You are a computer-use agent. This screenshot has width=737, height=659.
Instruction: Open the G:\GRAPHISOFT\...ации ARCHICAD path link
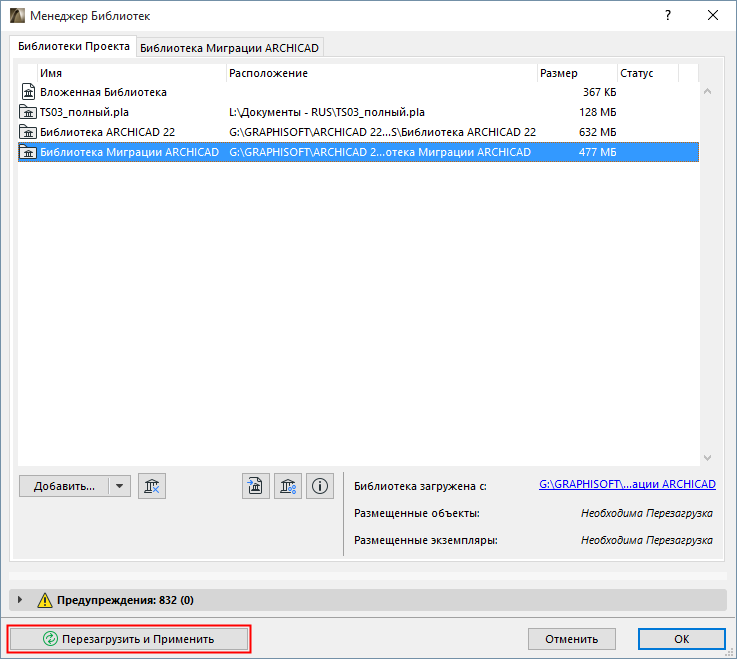coord(627,484)
